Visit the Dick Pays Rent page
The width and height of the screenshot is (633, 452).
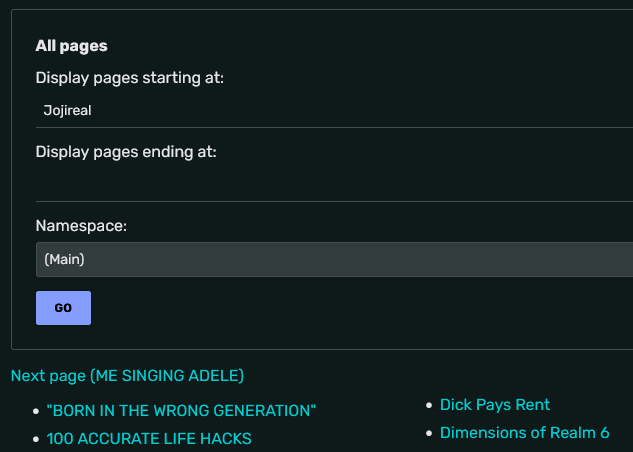495,404
